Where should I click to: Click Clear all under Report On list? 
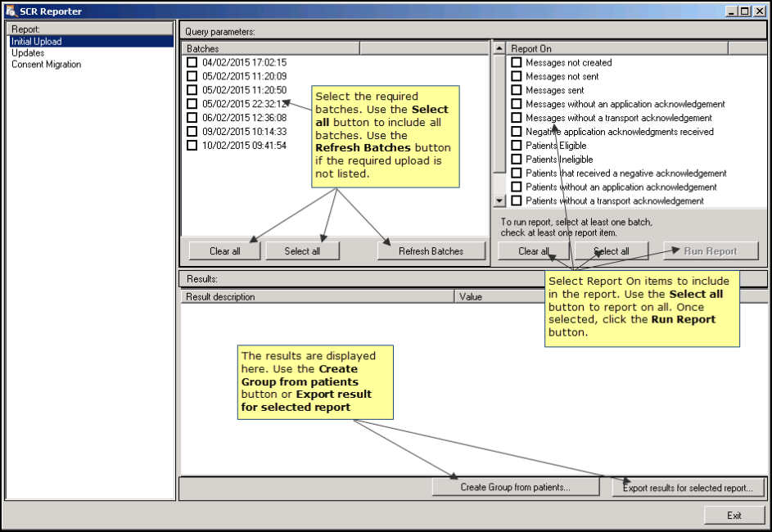pyautogui.click(x=534, y=251)
